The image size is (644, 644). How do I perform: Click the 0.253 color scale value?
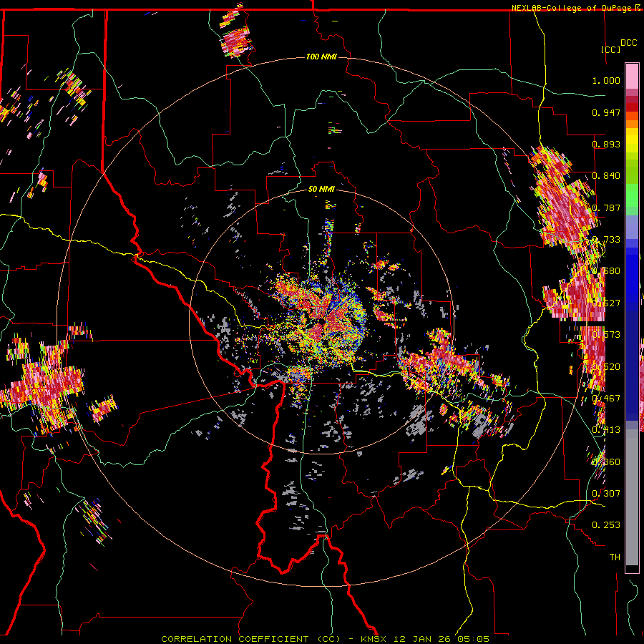606,525
